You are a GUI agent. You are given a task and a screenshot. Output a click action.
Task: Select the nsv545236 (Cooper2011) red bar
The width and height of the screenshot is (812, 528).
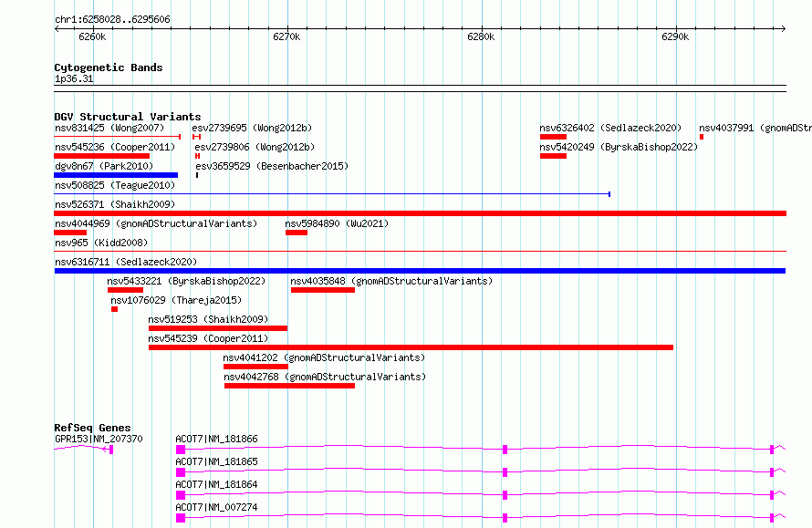(102, 156)
